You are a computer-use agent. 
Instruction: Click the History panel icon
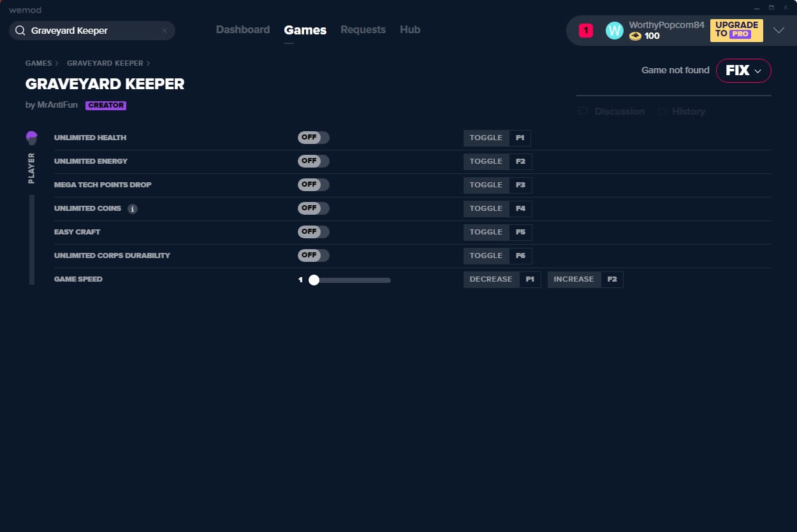(662, 111)
